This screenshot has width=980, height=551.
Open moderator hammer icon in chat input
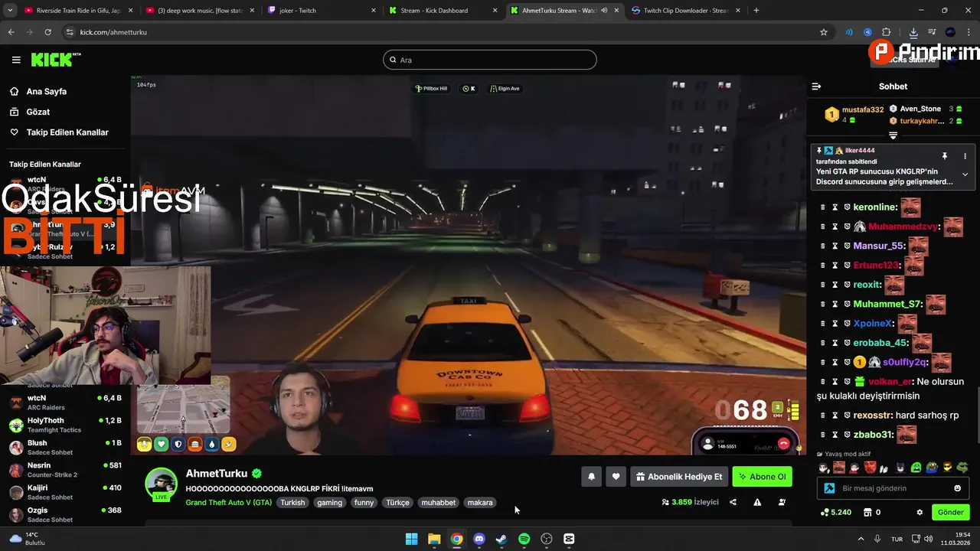click(829, 488)
